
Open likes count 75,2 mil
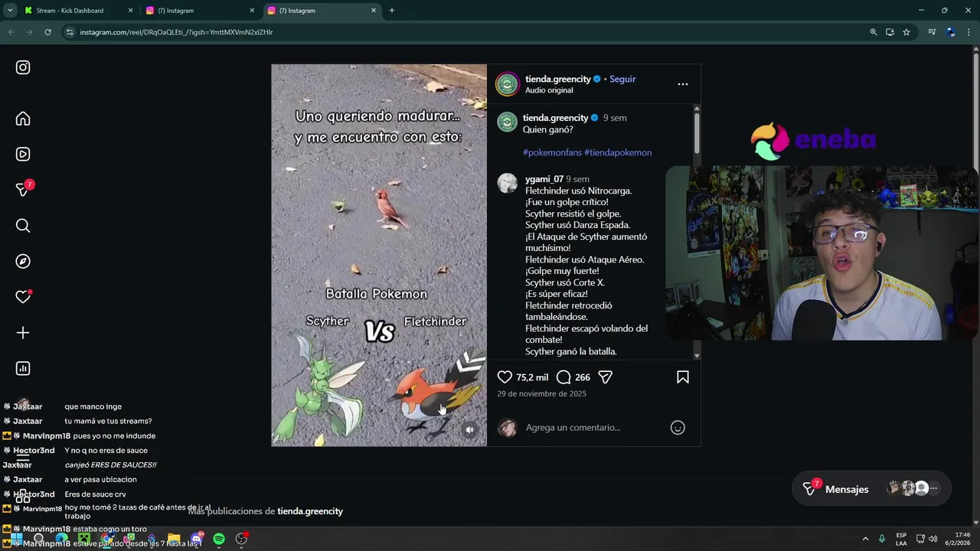point(532,377)
